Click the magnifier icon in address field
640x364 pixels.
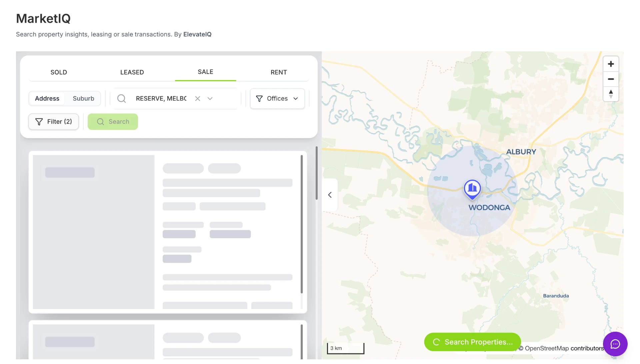pos(122,99)
